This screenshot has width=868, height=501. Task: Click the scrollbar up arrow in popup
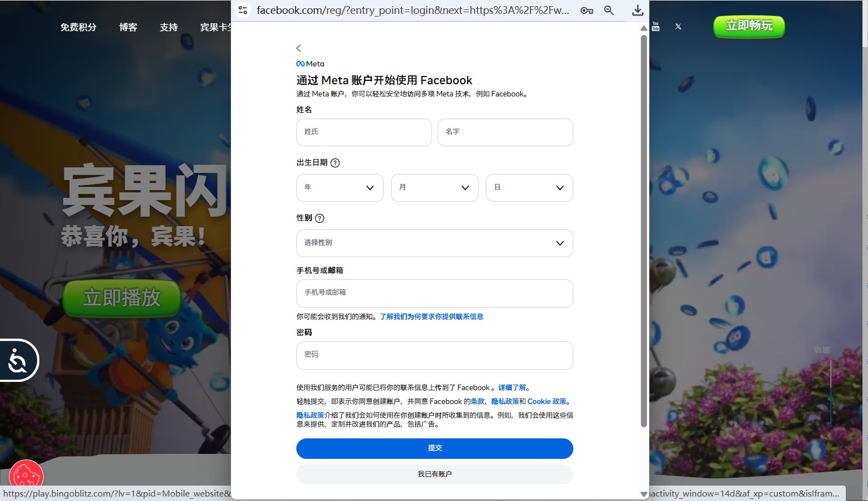coord(644,28)
